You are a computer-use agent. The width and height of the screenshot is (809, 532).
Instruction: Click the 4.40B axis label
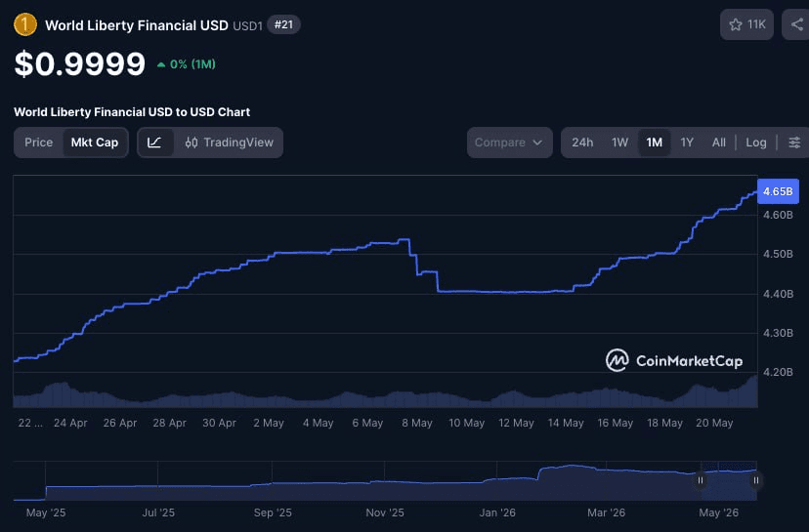pos(778,294)
